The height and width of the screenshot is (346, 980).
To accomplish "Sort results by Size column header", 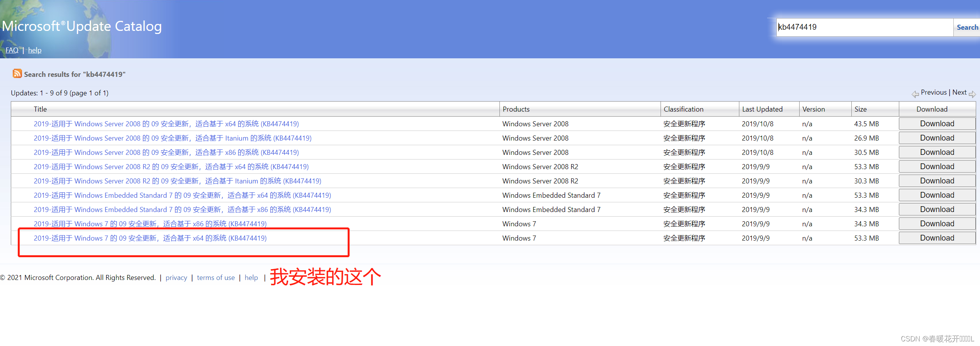I will (860, 109).
